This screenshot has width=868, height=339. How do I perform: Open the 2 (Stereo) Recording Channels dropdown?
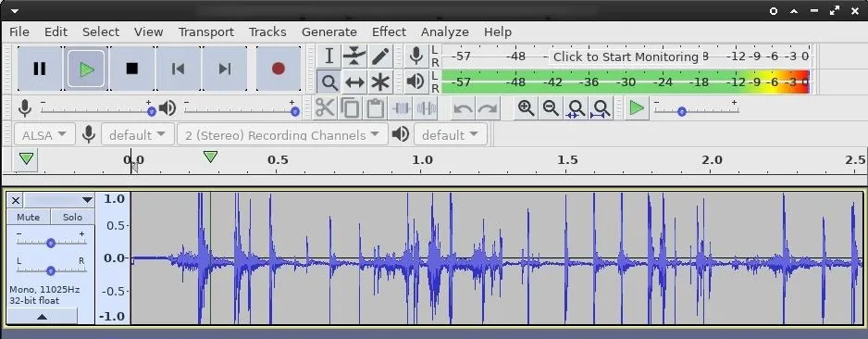pos(282,134)
